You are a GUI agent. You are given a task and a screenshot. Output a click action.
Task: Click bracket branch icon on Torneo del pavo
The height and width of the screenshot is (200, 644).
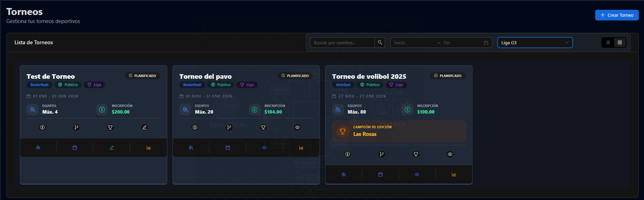click(229, 128)
